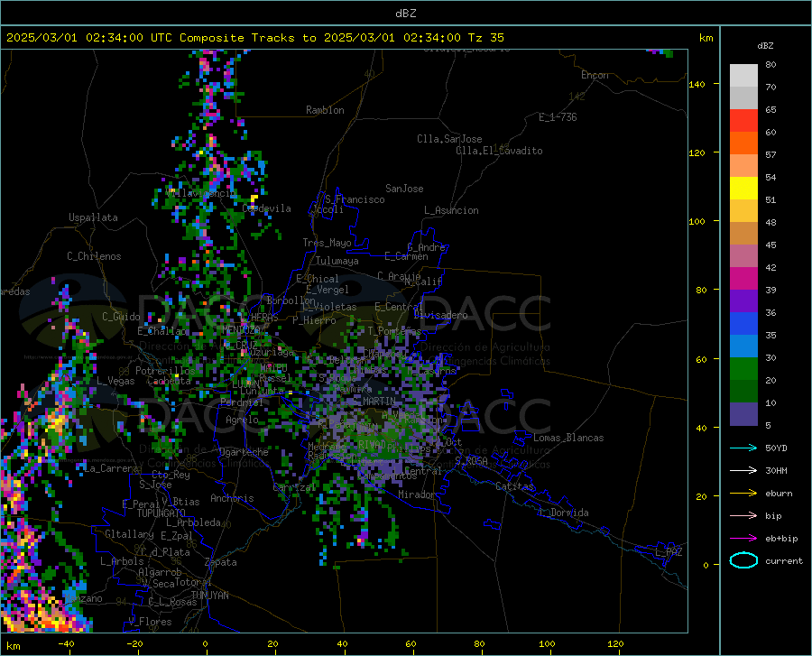Click the white 30HM arrow in legend
The width and height of the screenshot is (812, 656).
pos(743,470)
